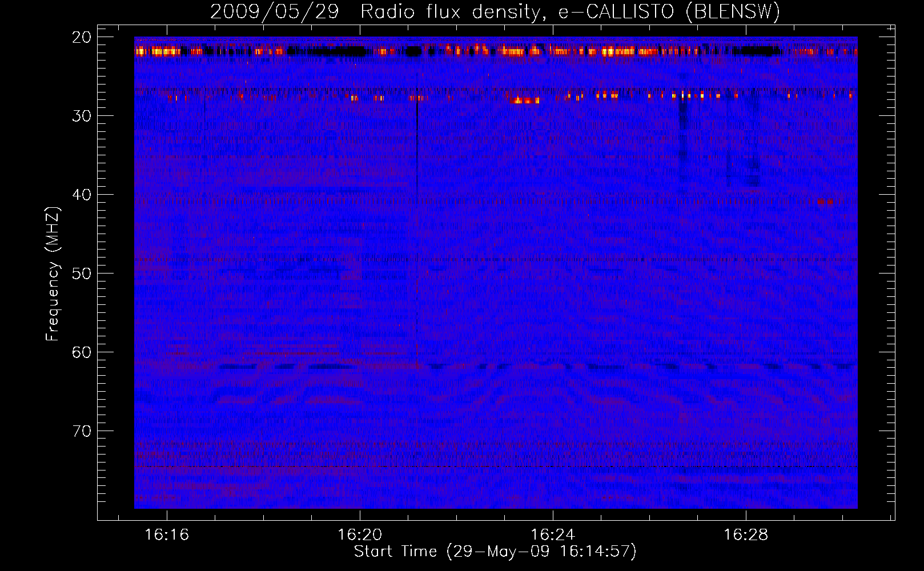924x571 pixels.
Task: Click the "Frequency (MHZ)" axis label
Action: (53, 274)
